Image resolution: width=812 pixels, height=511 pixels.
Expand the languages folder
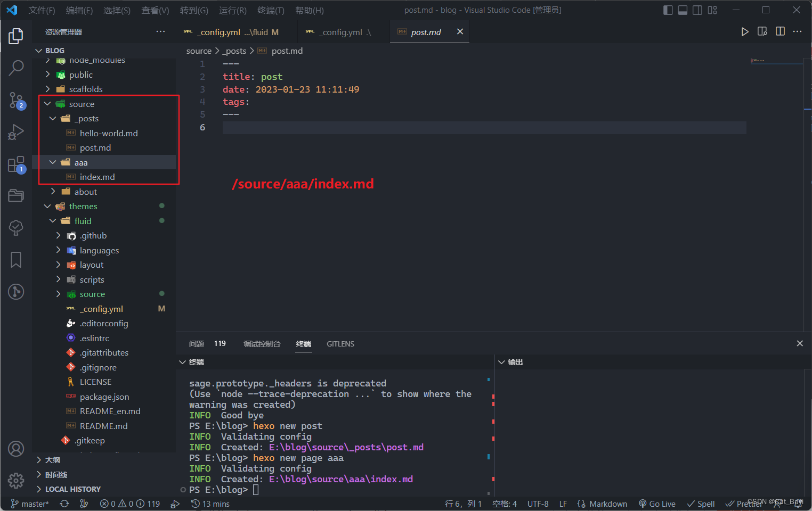click(104, 250)
